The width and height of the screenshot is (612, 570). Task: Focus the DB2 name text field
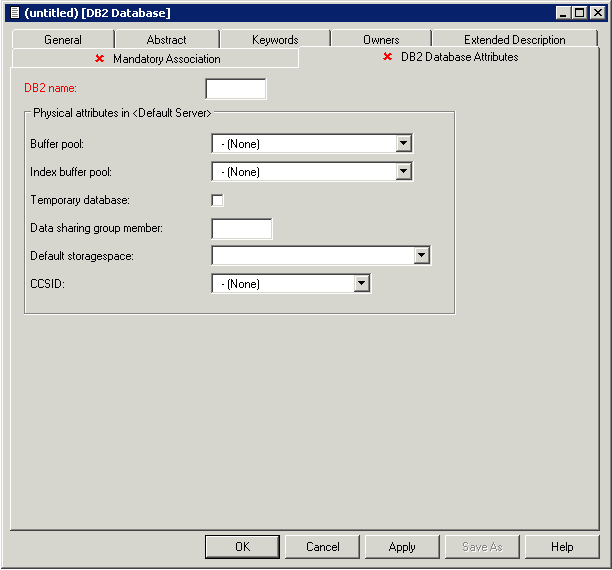point(236,89)
